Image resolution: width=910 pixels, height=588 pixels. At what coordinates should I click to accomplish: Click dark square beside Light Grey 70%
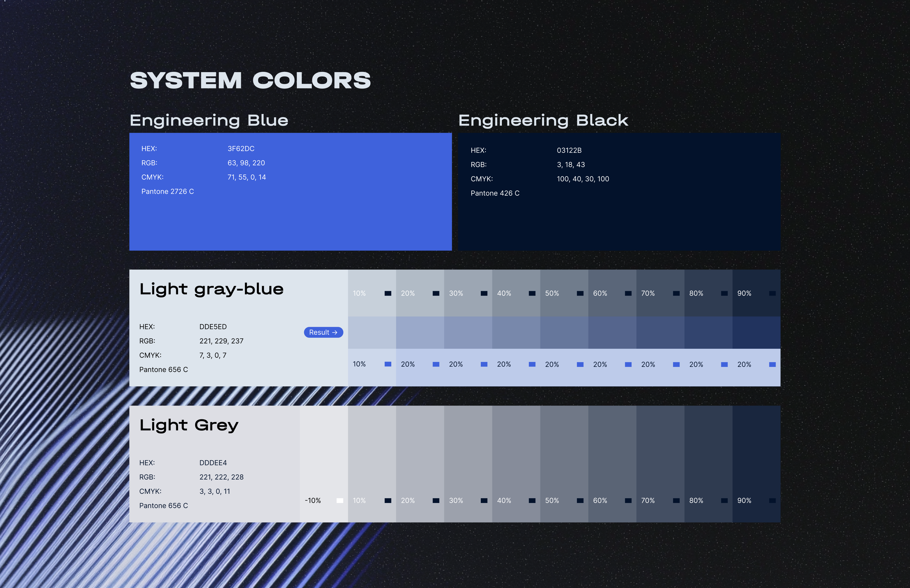click(676, 501)
